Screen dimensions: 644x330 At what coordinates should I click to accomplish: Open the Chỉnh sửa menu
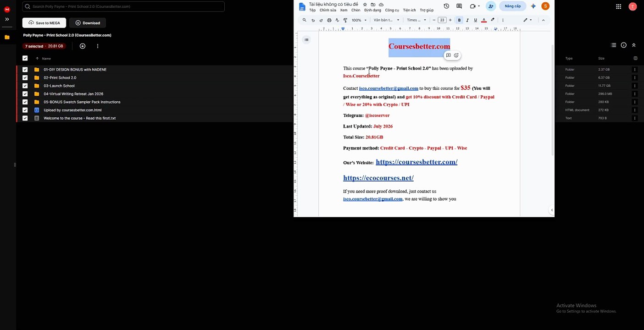point(328,10)
